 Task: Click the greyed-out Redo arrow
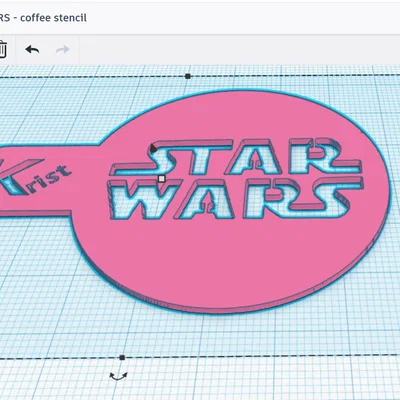click(62, 50)
